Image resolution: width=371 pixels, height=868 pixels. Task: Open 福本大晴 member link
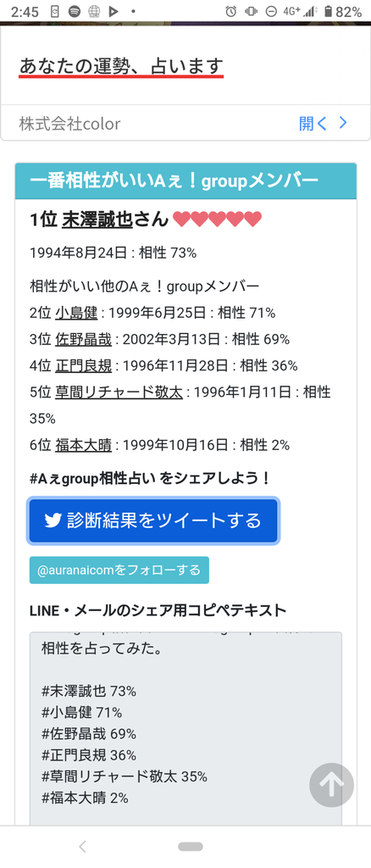point(84,445)
